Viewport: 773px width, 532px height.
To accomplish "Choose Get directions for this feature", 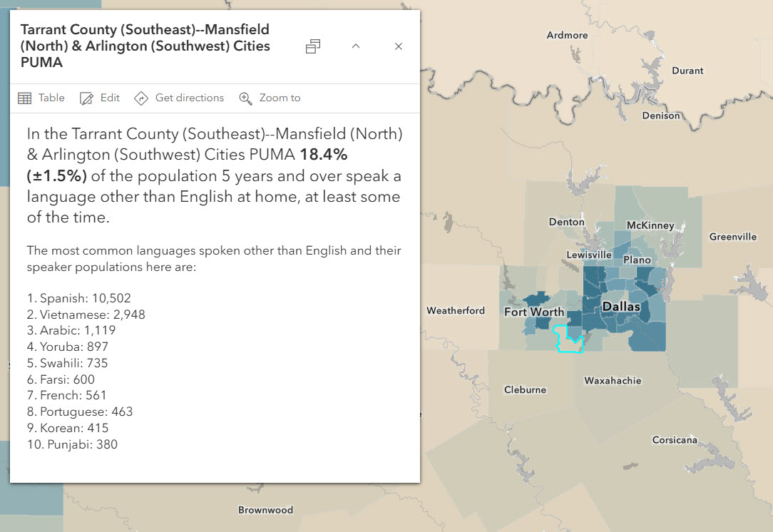I will (189, 98).
